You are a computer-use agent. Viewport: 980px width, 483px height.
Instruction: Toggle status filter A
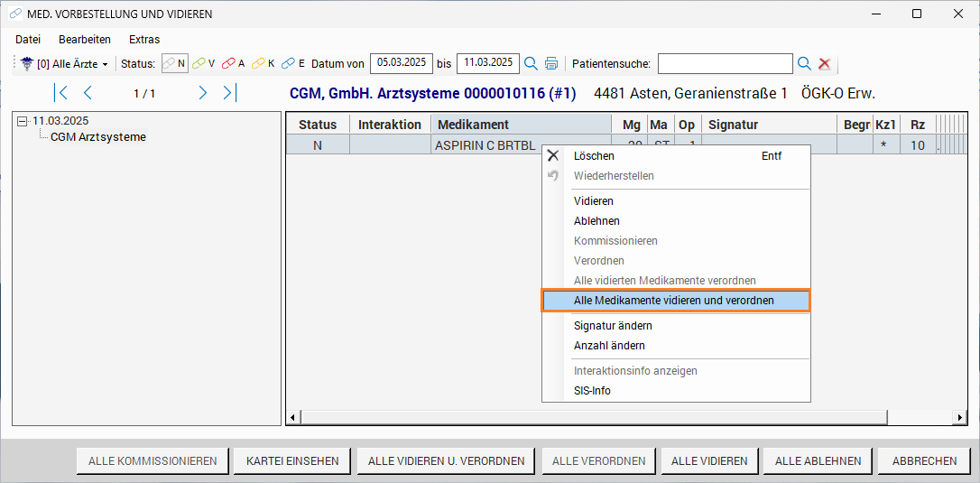[234, 63]
